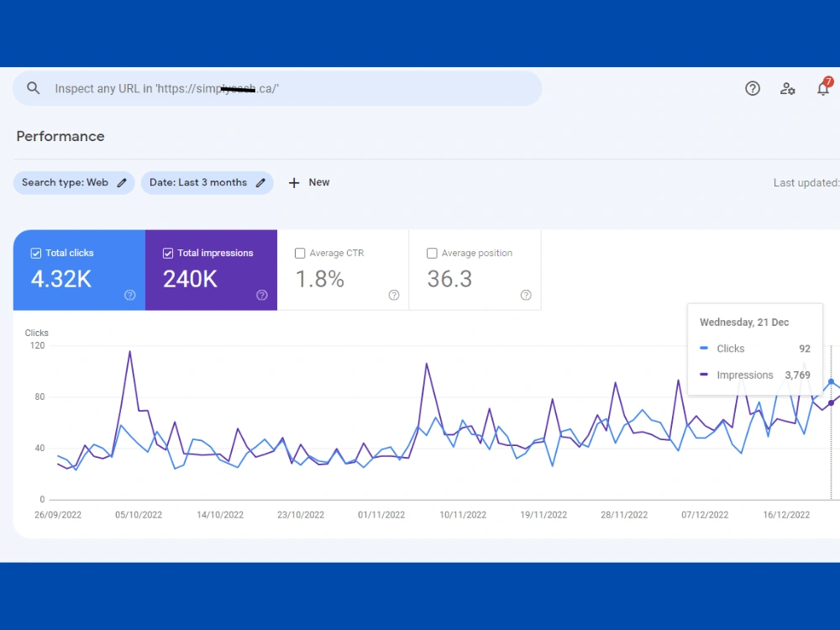Click the blue clicks data point marker
The height and width of the screenshot is (630, 840).
pyautogui.click(x=831, y=381)
